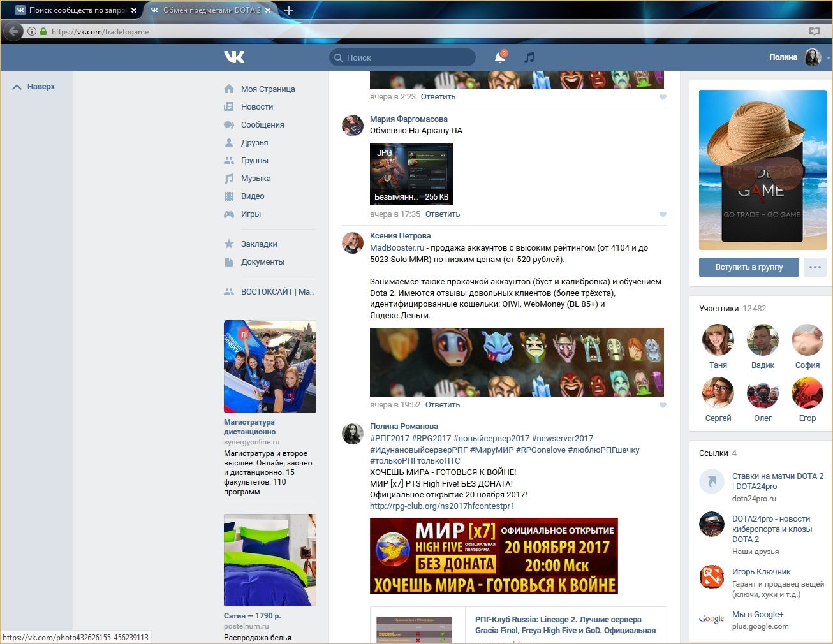Like Ксения Петрова's post with the heart
833x644 pixels.
[x=663, y=406]
